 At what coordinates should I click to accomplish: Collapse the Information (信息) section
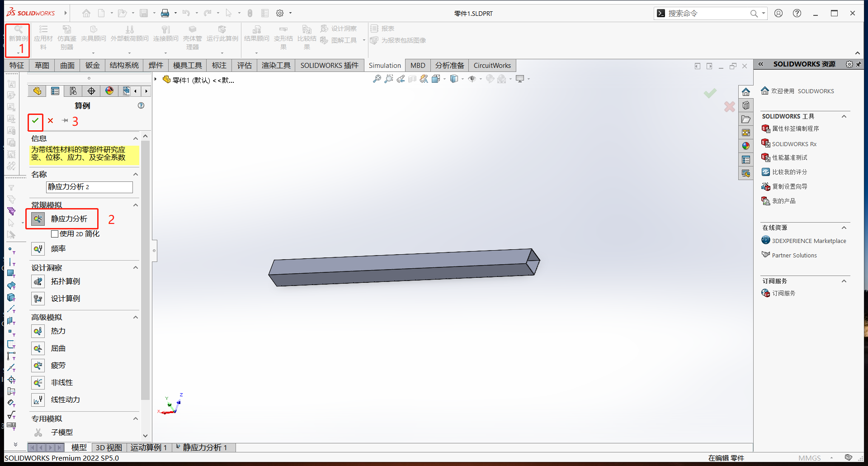tap(135, 138)
